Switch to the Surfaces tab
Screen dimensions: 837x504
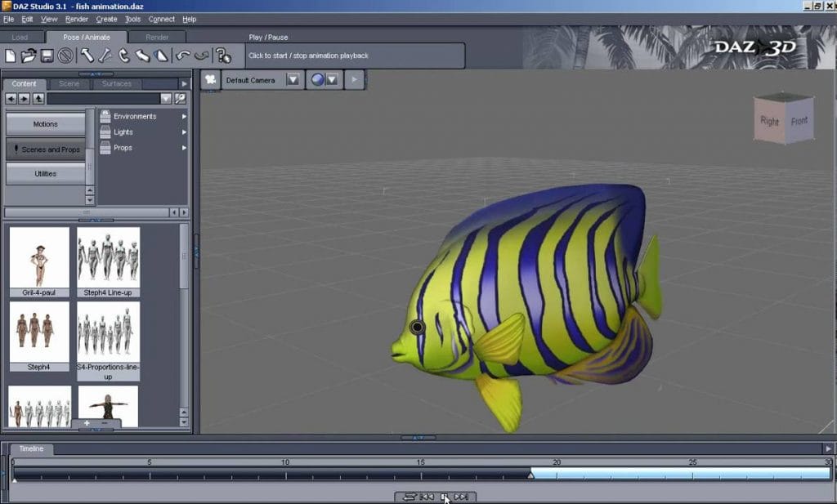[116, 83]
